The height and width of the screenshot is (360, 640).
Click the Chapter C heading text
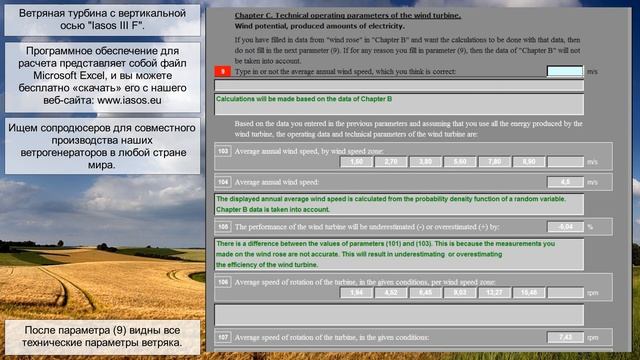coord(348,16)
